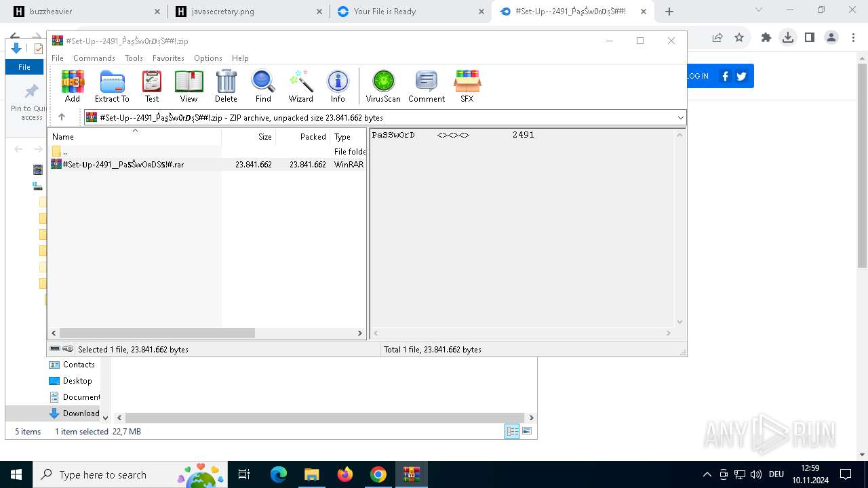Open notification center on taskbar
Screen dimensions: 868x488
pyautogui.click(x=846, y=474)
